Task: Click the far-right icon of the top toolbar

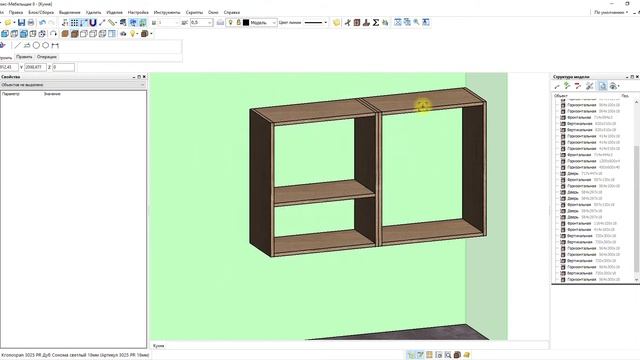Action: point(426,22)
